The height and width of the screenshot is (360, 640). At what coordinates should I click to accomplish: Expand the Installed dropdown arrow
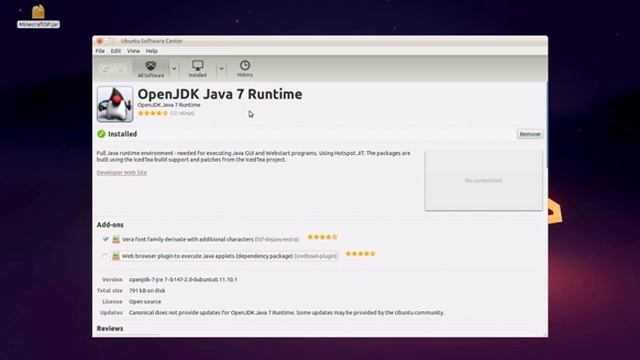221,69
